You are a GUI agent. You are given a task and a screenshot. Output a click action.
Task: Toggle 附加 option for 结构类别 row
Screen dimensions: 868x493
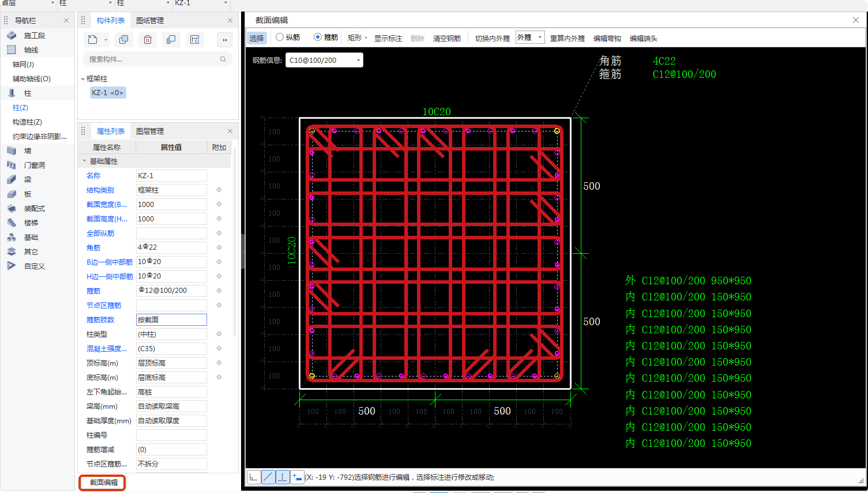point(219,190)
